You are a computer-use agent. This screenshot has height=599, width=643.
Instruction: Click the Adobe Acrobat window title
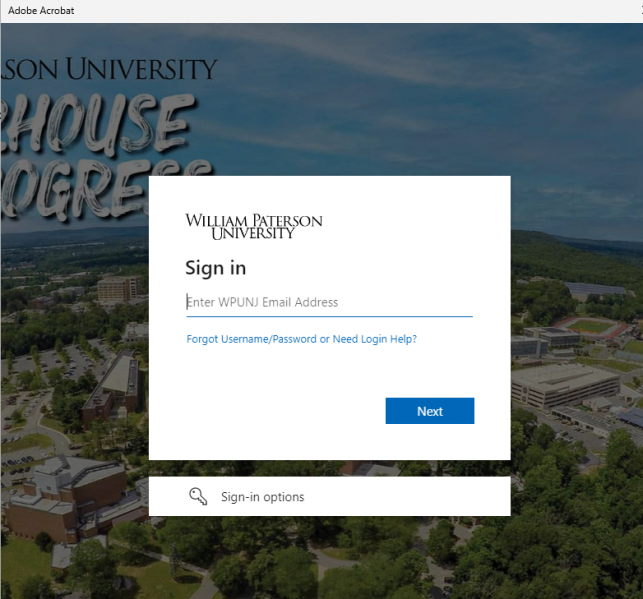tap(41, 11)
